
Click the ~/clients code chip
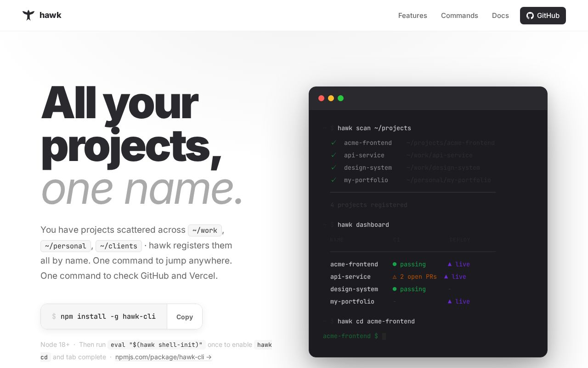[x=119, y=246]
